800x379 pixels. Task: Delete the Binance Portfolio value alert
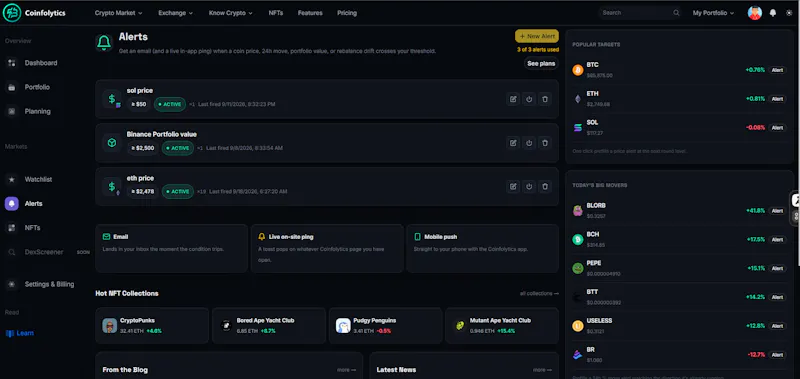(x=545, y=143)
